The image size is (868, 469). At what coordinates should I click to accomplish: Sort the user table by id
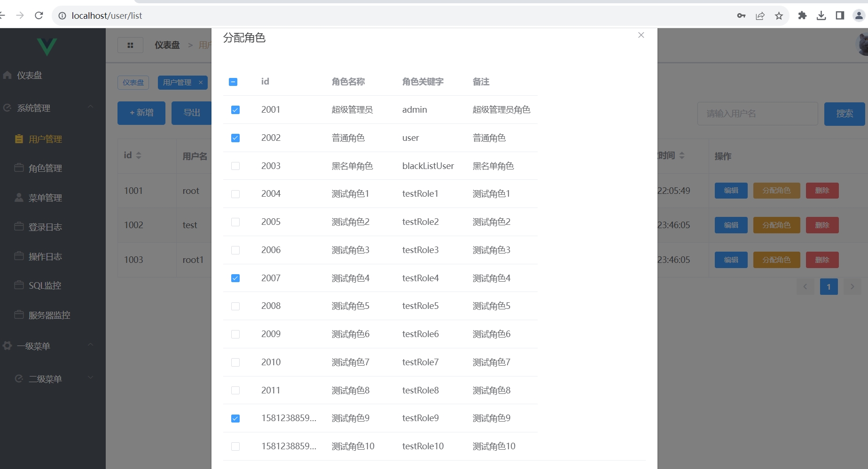click(139, 155)
